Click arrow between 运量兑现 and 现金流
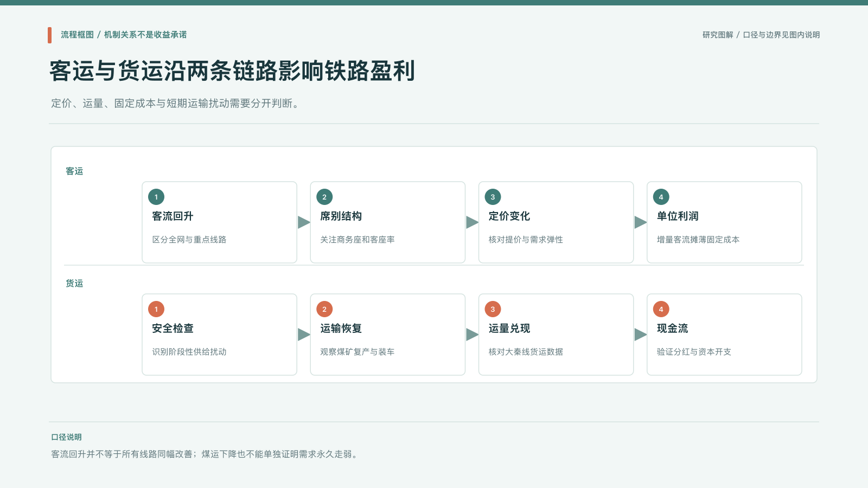Viewport: 868px width, 488px height. (640, 335)
